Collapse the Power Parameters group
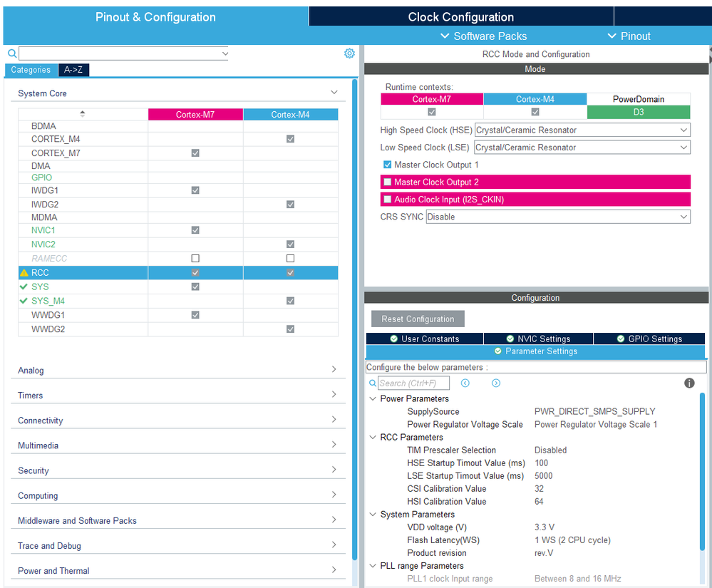 pyautogui.click(x=373, y=398)
